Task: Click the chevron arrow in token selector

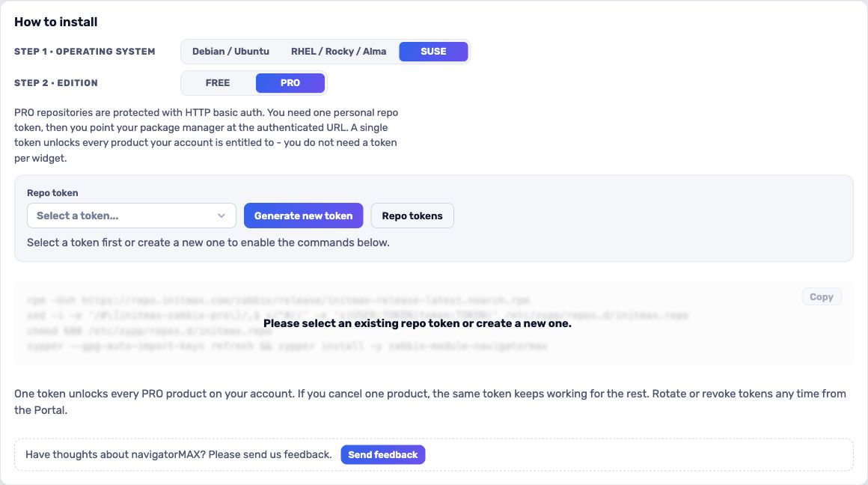Action: (x=221, y=216)
